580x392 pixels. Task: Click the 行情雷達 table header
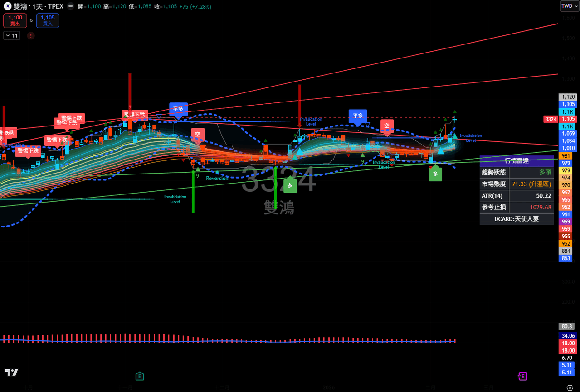point(517,161)
